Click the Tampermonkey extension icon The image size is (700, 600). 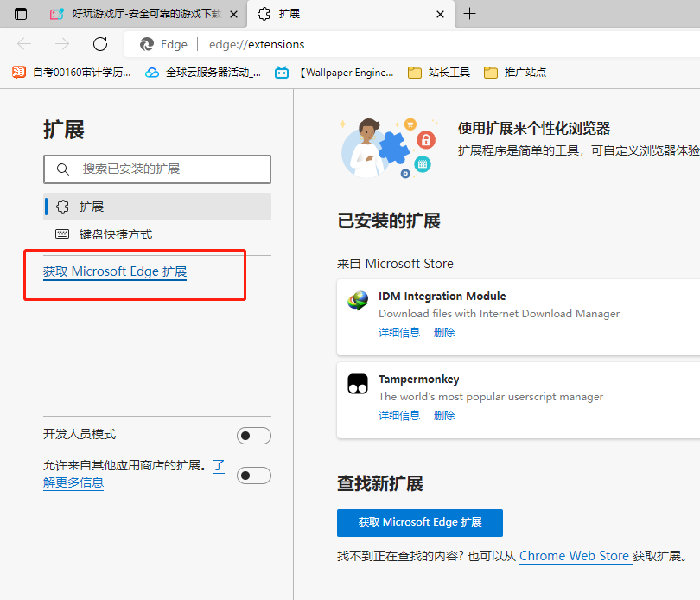[x=358, y=384]
